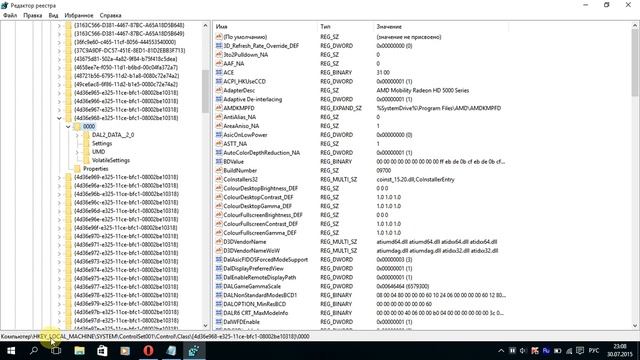The image size is (640, 360).
Task: Click the AntiAlias_NA string icon
Action: [x=219, y=117]
